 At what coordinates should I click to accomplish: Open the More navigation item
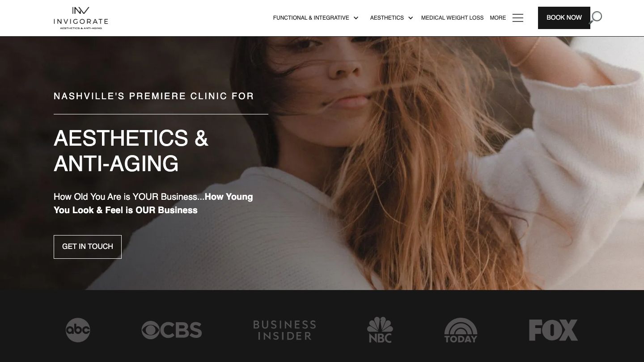[498, 18]
